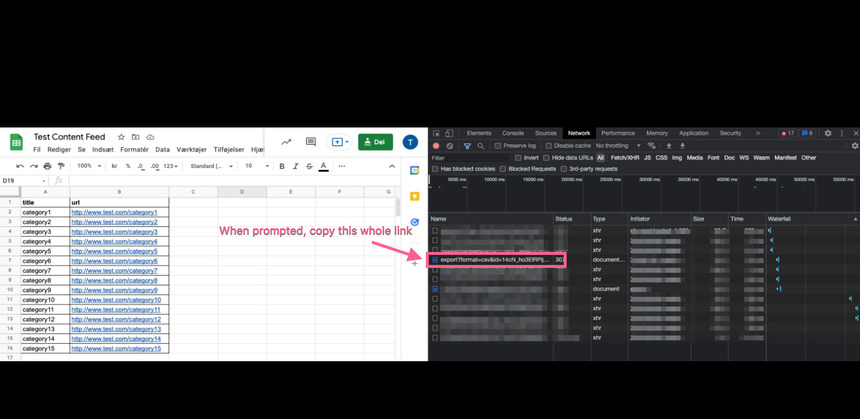The height and width of the screenshot is (419, 860).
Task: Enable the Preserve log checkbox
Action: click(498, 146)
